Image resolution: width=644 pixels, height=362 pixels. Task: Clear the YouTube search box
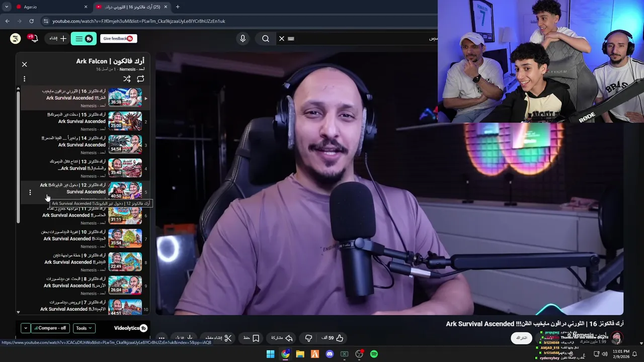pos(282,39)
